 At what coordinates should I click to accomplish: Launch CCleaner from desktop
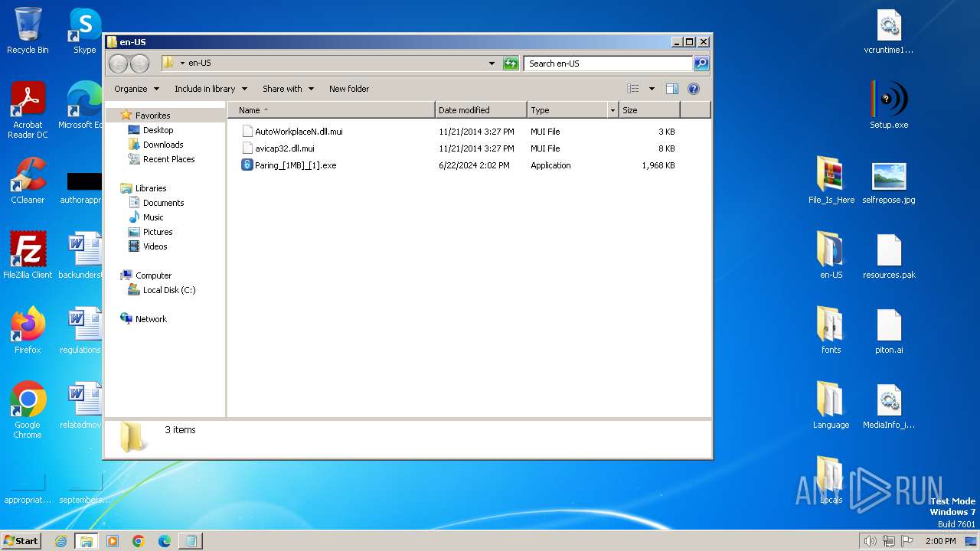[x=28, y=181]
